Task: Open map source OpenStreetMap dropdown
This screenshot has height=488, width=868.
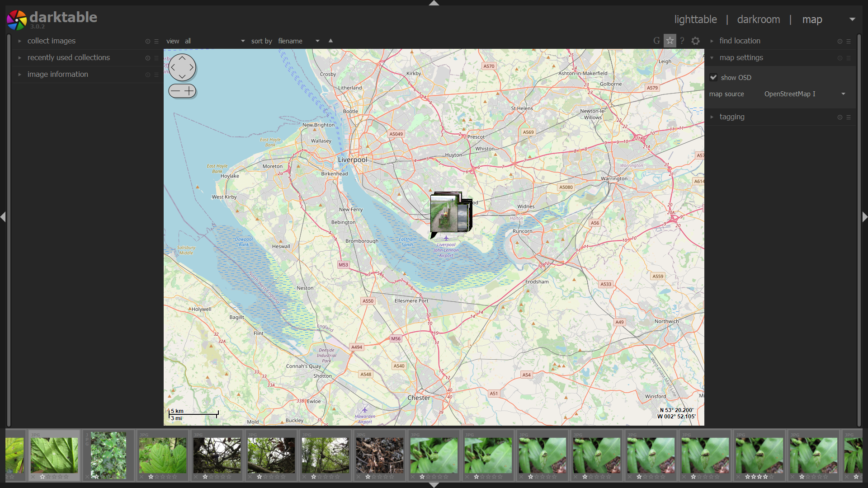Action: pyautogui.click(x=805, y=94)
